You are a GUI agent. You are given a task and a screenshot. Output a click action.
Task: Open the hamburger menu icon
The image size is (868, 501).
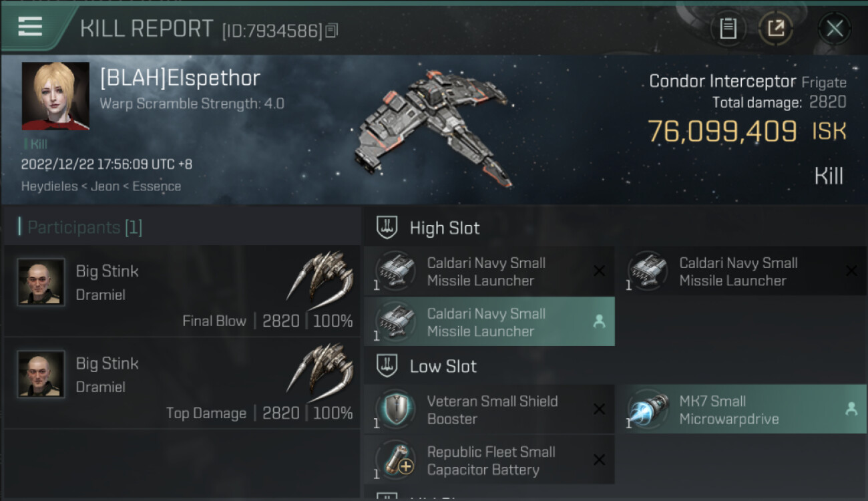click(x=30, y=27)
